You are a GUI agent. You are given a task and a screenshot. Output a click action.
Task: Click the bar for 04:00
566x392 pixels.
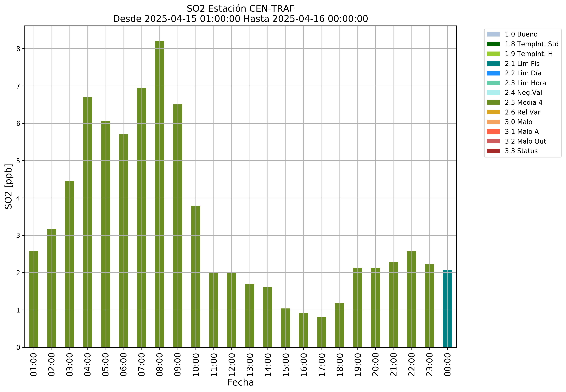[x=88, y=222]
